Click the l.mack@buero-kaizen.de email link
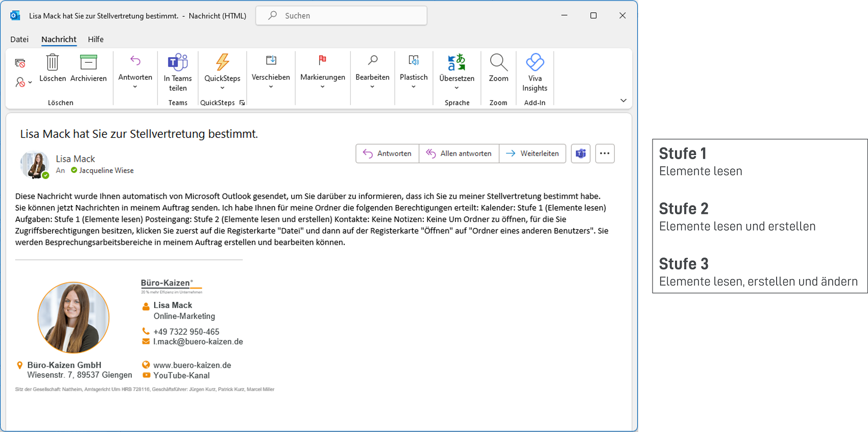868x432 pixels. pos(198,342)
